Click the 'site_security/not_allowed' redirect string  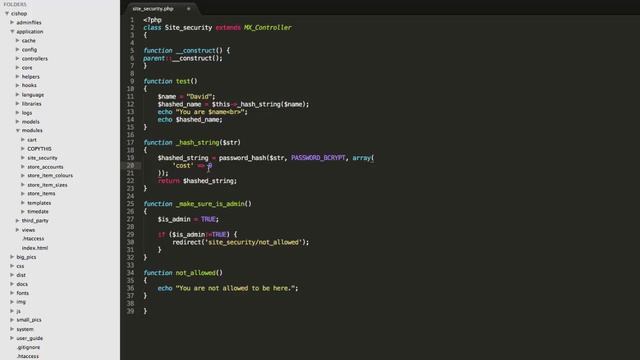point(253,242)
